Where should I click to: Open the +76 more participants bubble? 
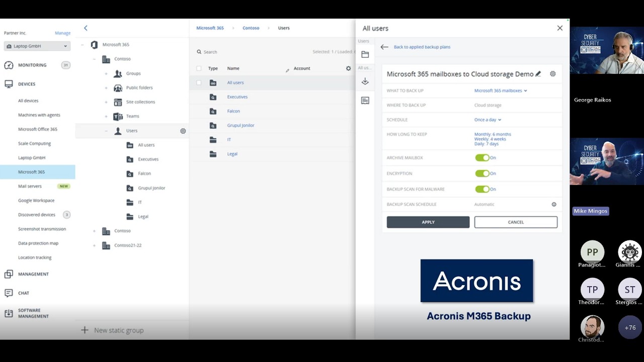coord(630,327)
